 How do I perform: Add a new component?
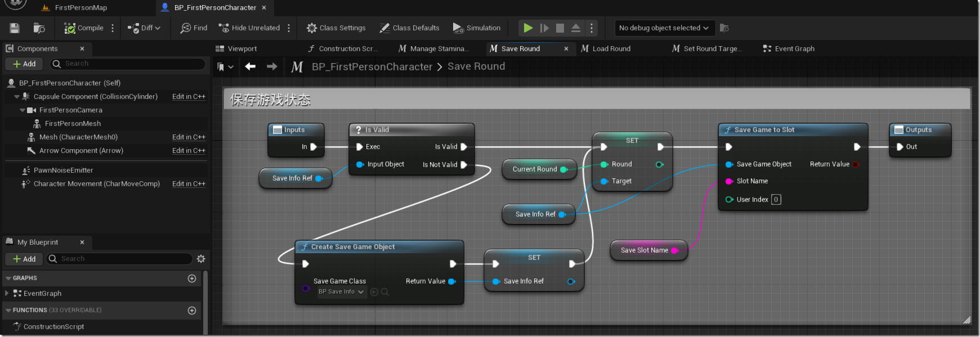pyautogui.click(x=24, y=64)
